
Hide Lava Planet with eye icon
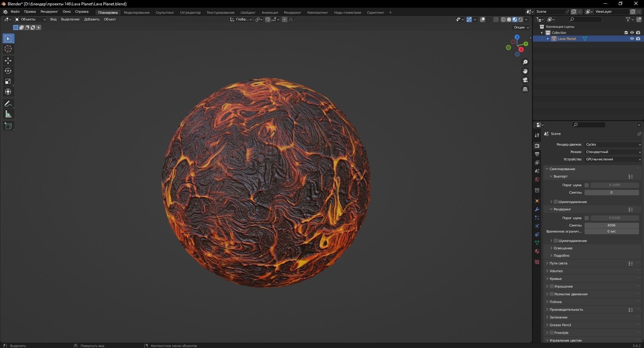pos(632,39)
